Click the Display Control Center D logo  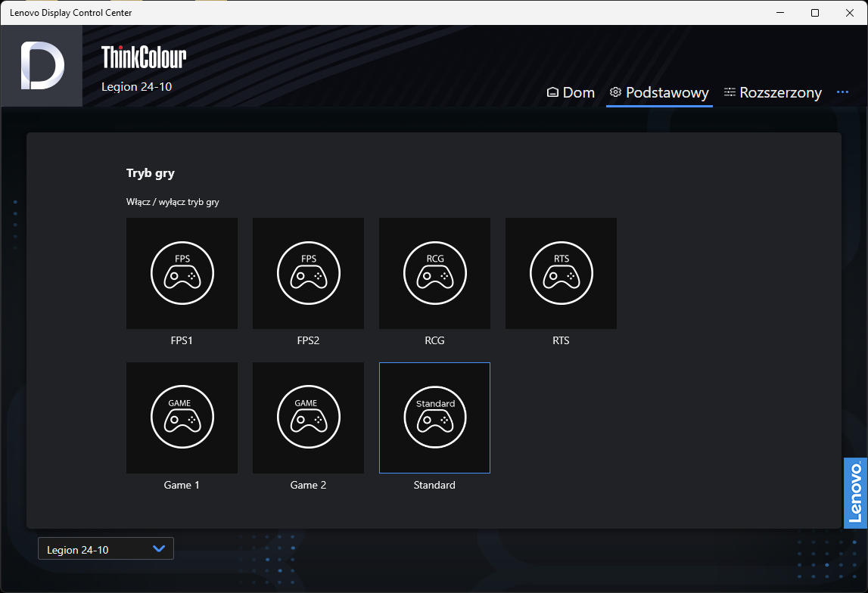42,66
